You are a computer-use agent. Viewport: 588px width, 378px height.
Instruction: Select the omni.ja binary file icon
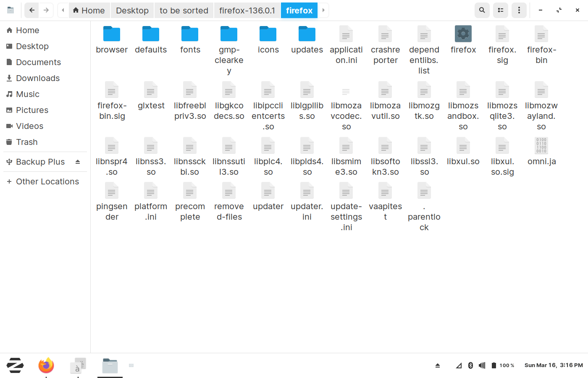pos(541,146)
